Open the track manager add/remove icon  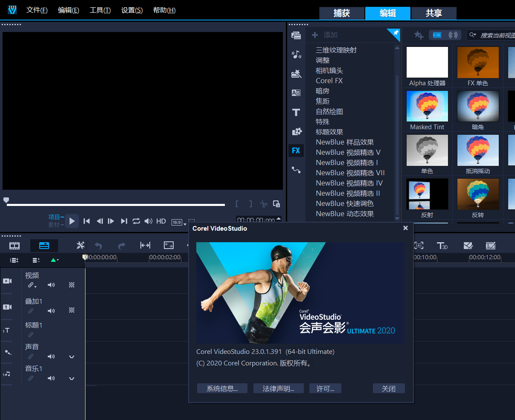tap(36, 260)
